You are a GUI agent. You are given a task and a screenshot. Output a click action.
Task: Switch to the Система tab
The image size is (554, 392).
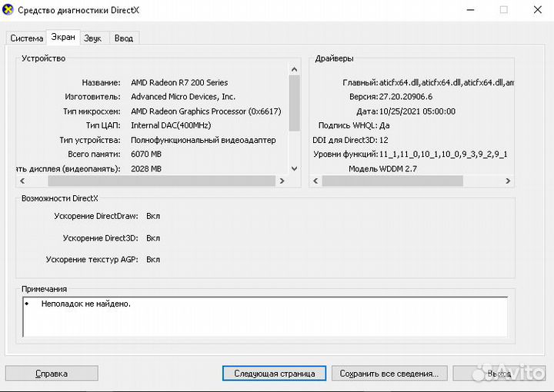27,38
